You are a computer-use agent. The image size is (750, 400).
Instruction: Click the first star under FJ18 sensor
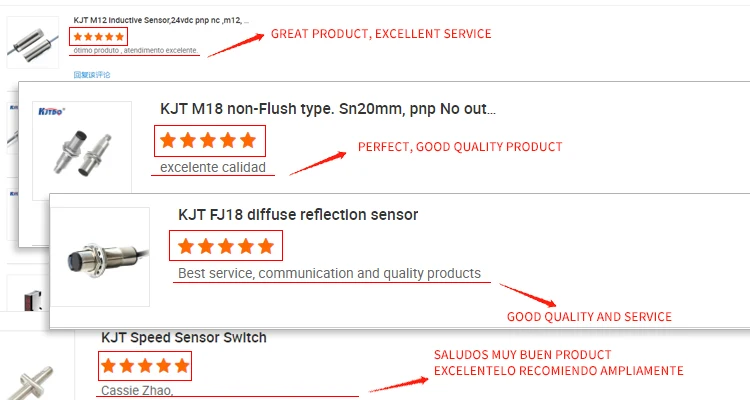186,246
